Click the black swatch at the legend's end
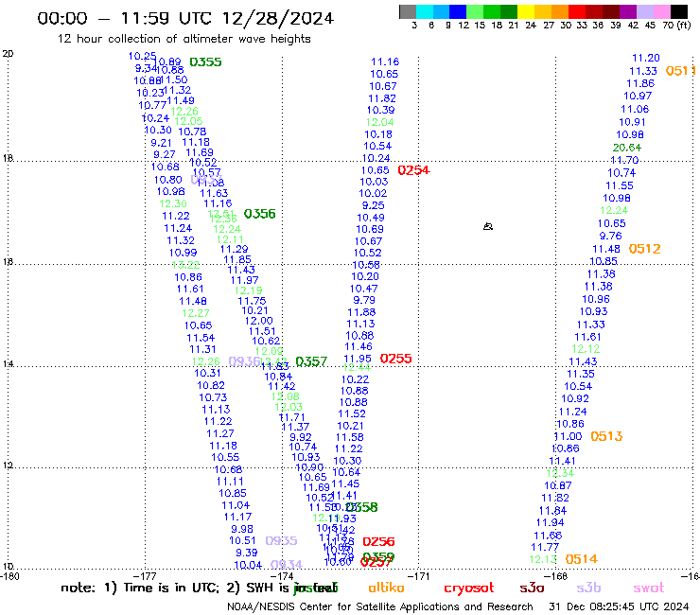This screenshot has height=615, width=700. [x=679, y=11]
